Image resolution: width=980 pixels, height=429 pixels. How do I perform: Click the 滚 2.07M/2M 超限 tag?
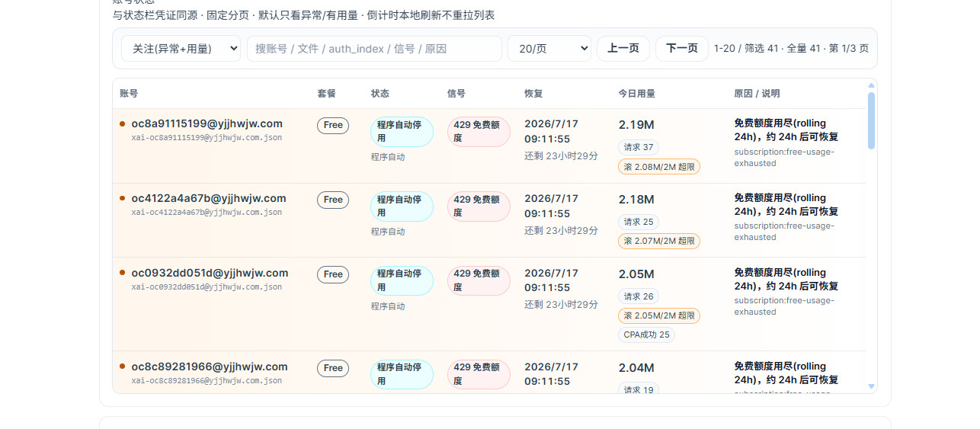click(659, 241)
